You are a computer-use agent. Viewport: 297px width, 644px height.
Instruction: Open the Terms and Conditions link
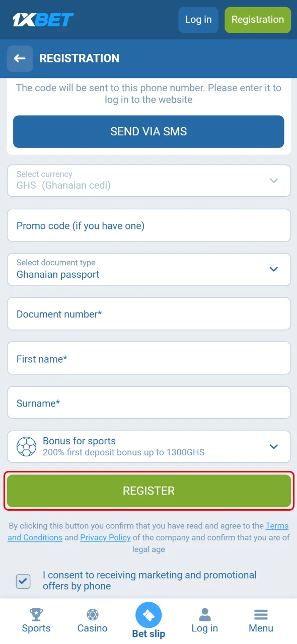point(277,525)
